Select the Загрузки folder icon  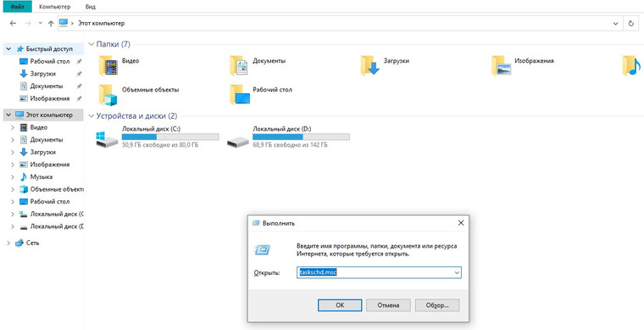(x=369, y=65)
